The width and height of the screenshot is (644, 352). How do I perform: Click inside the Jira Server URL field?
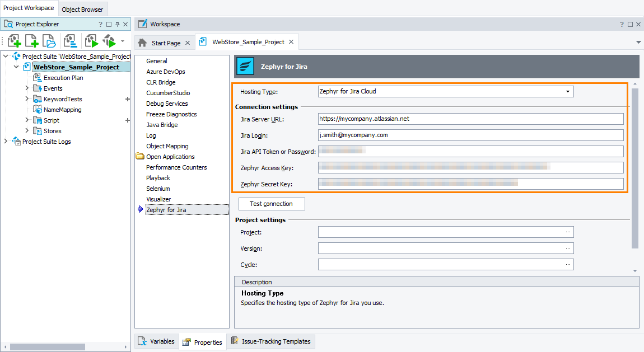click(x=470, y=119)
